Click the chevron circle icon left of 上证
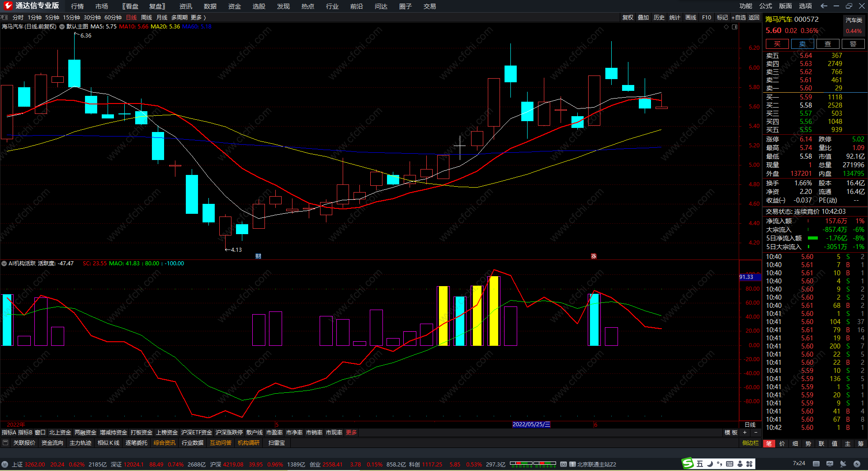 [x=5, y=464]
